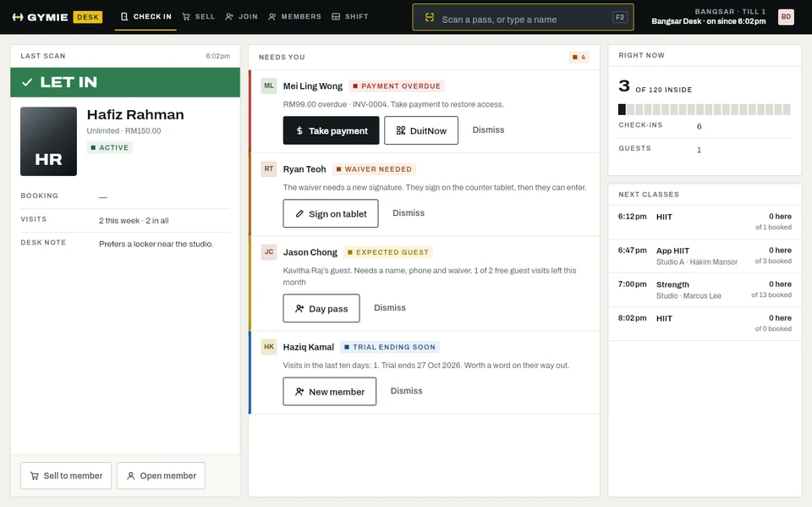Click Mei Ling Wong's ML avatar
Screen dimensions: 812x507
click(269, 86)
